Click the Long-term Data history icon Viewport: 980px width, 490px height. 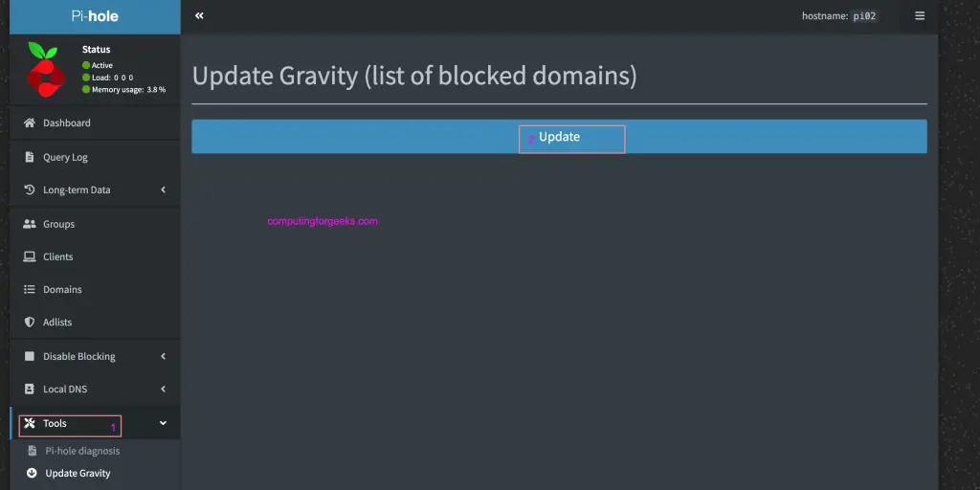click(x=30, y=189)
